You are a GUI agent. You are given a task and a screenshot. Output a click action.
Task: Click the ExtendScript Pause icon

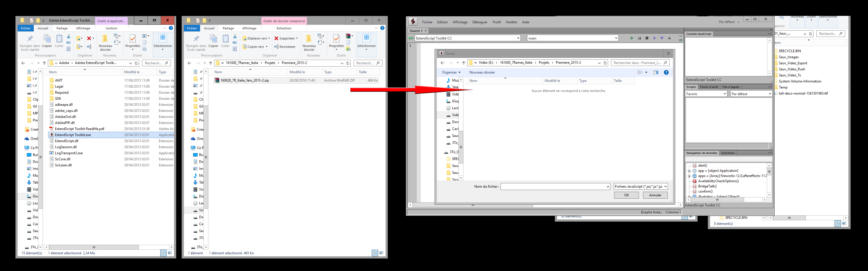click(639, 38)
